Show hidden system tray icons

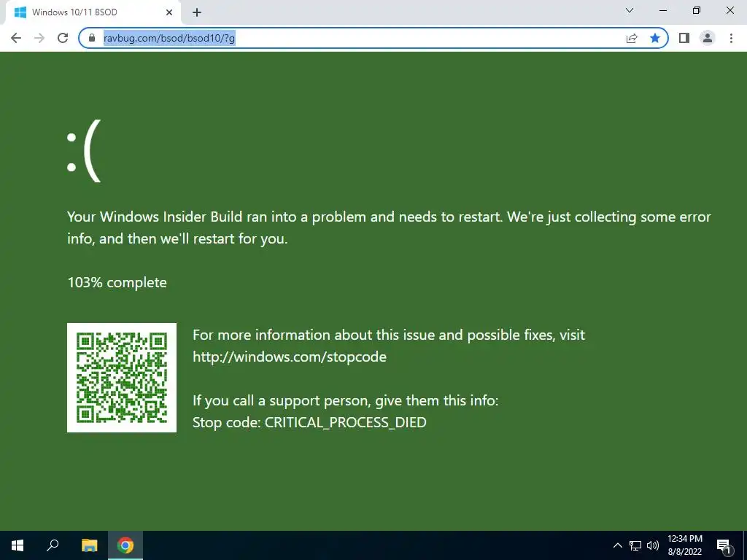(x=617, y=545)
